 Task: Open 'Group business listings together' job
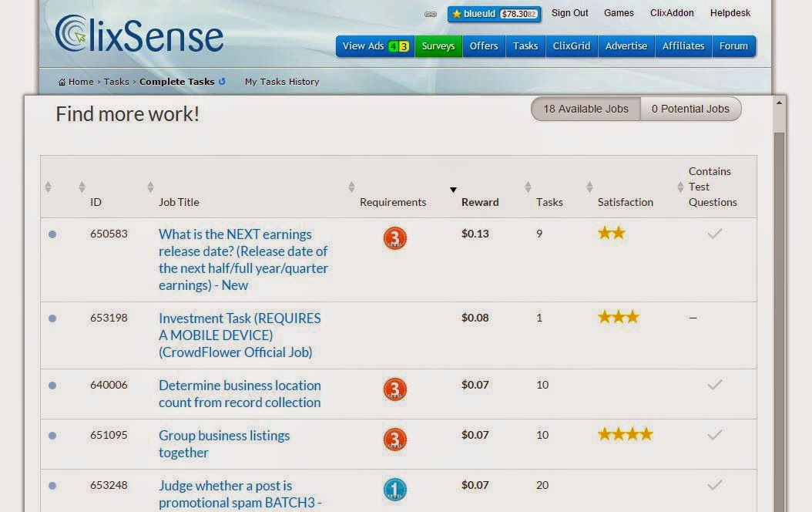coord(224,444)
